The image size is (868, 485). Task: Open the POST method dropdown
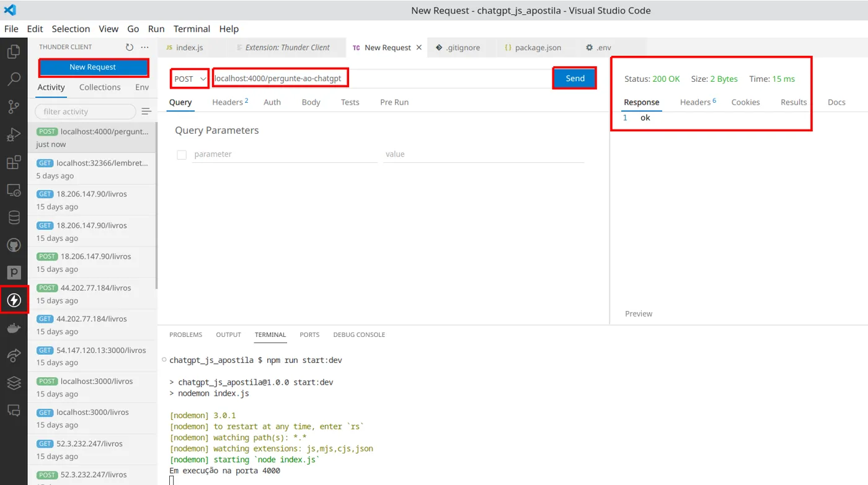pyautogui.click(x=190, y=79)
